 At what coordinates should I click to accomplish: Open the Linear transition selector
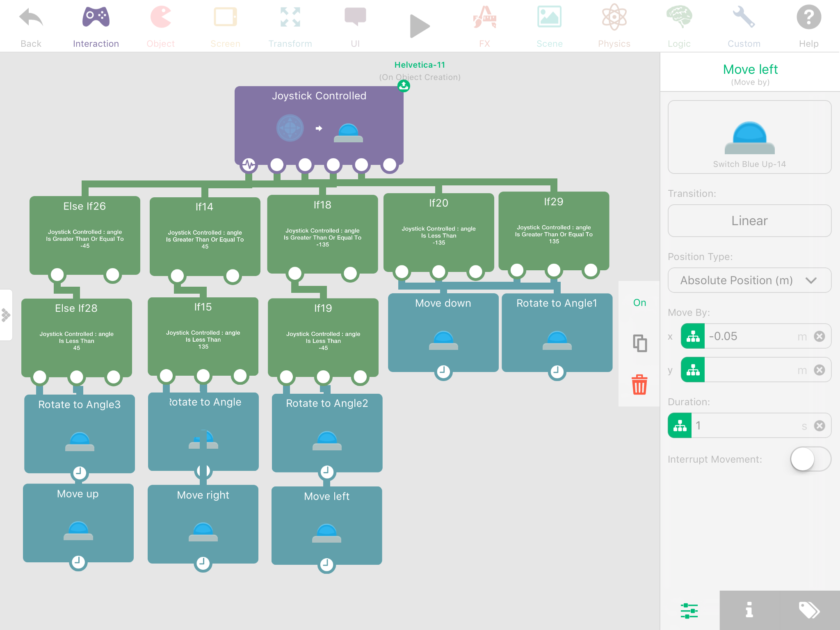[x=749, y=221]
